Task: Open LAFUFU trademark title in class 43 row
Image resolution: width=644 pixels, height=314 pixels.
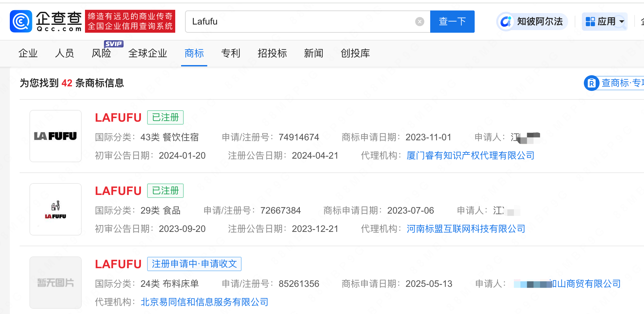Action: point(118,118)
